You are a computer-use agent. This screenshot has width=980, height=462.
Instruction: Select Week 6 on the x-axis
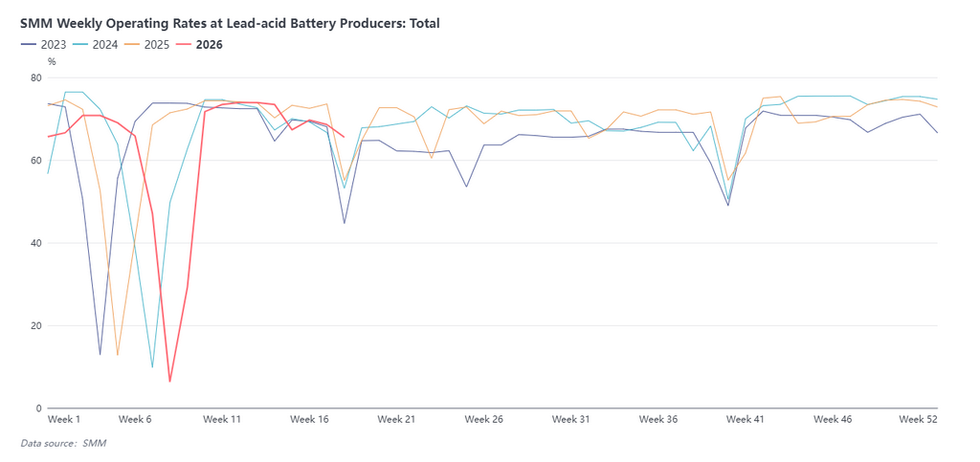135,419
